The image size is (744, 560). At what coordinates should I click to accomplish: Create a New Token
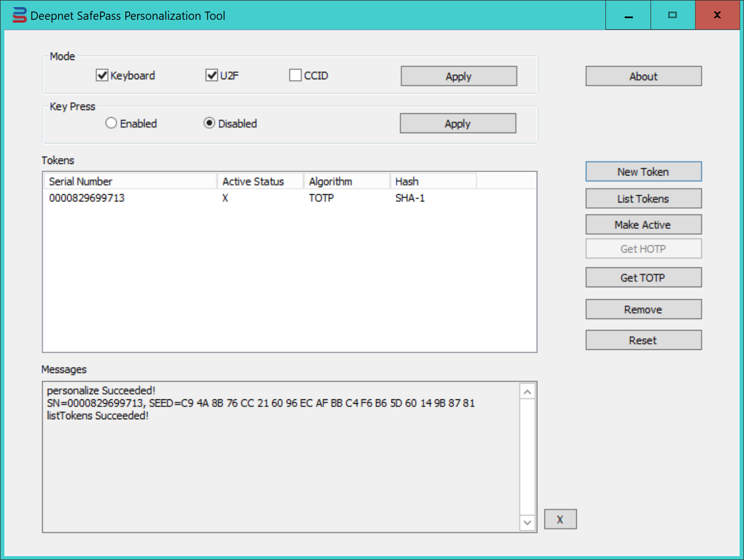643,172
